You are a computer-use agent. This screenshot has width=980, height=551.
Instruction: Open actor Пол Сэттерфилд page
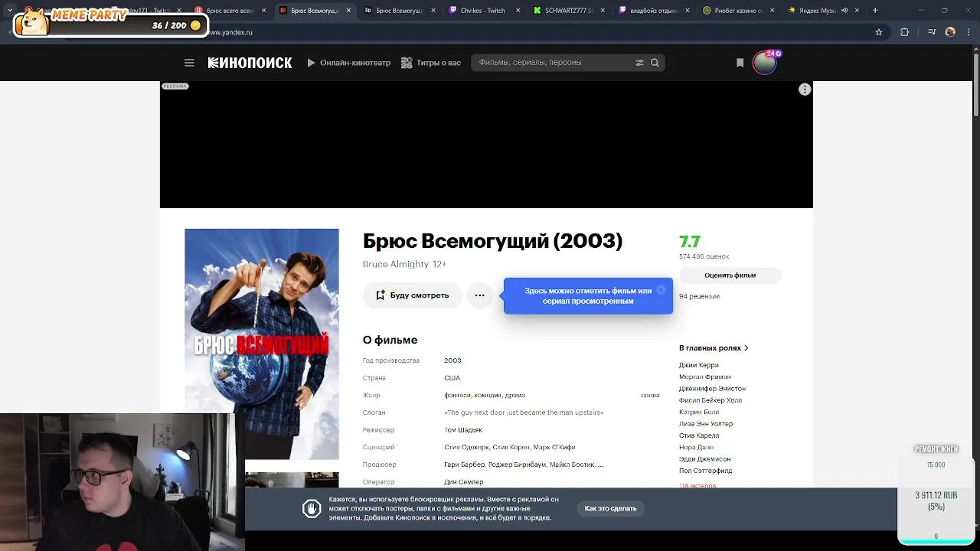point(705,471)
